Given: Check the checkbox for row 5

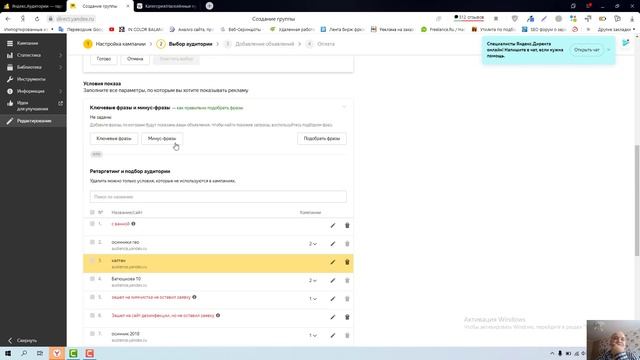Looking at the screenshot, I should coord(92,297).
